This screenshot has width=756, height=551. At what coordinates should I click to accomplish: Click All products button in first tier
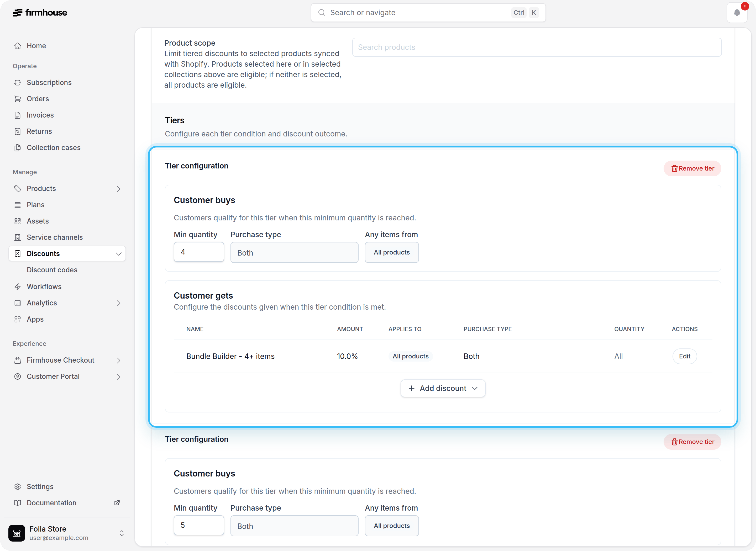(x=392, y=252)
